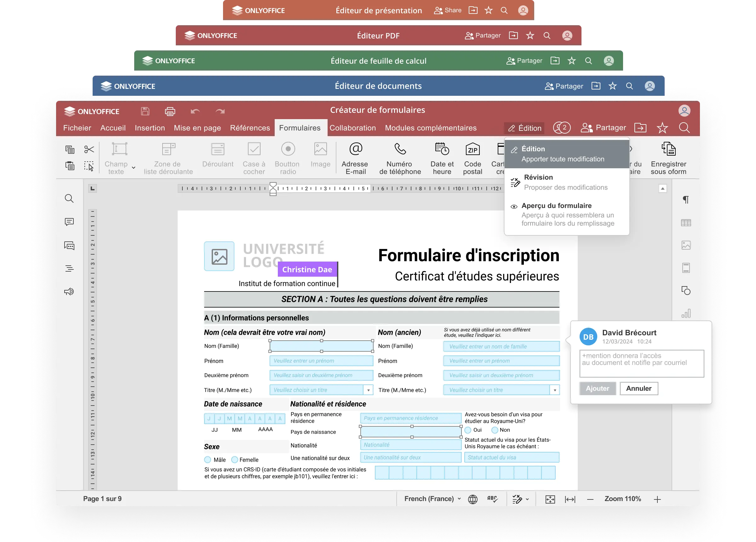Insert a Numéro de téléphone field
The width and height of the screenshot is (756, 542).
(x=400, y=158)
